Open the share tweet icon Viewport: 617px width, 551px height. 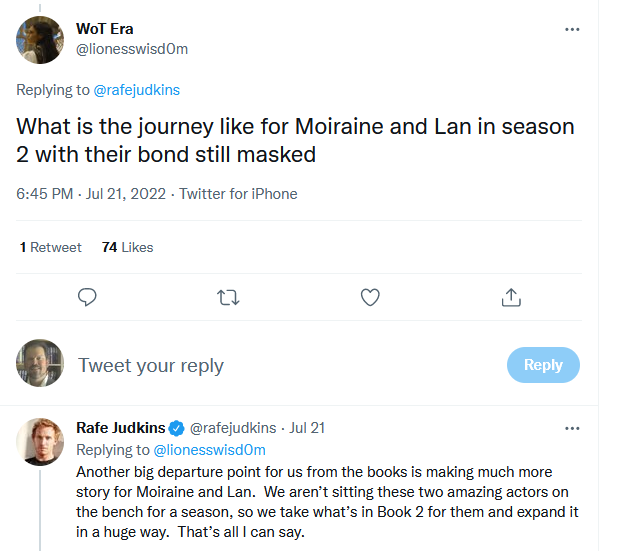click(510, 297)
